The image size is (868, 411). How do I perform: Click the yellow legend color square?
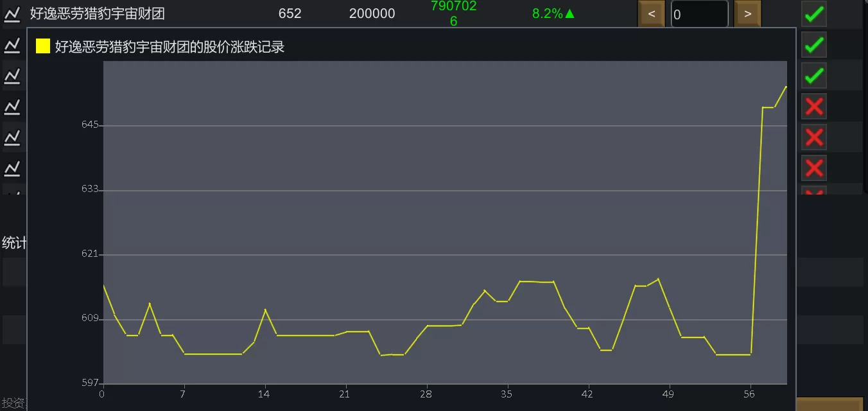point(43,46)
